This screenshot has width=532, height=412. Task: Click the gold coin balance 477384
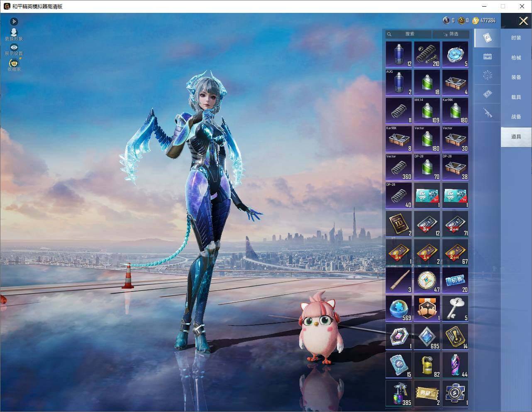pyautogui.click(x=484, y=20)
